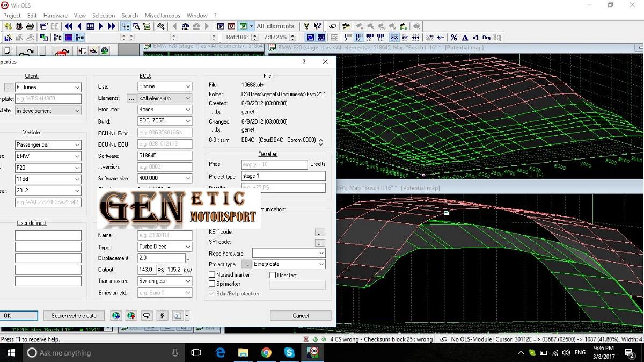Check the Spi marker checkbox
Screen dimensions: 644x362
(212, 284)
